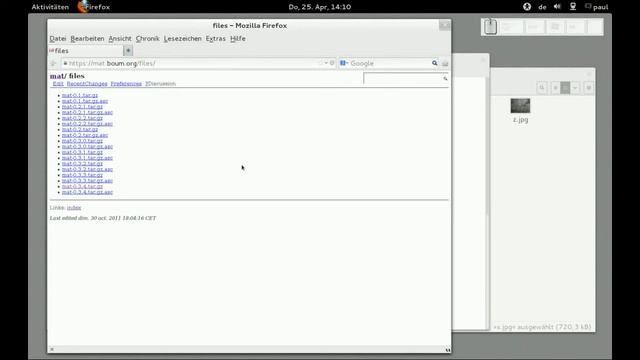The height and width of the screenshot is (360, 640).
Task: Click the reload icon in the URL bar
Action: (x=332, y=63)
